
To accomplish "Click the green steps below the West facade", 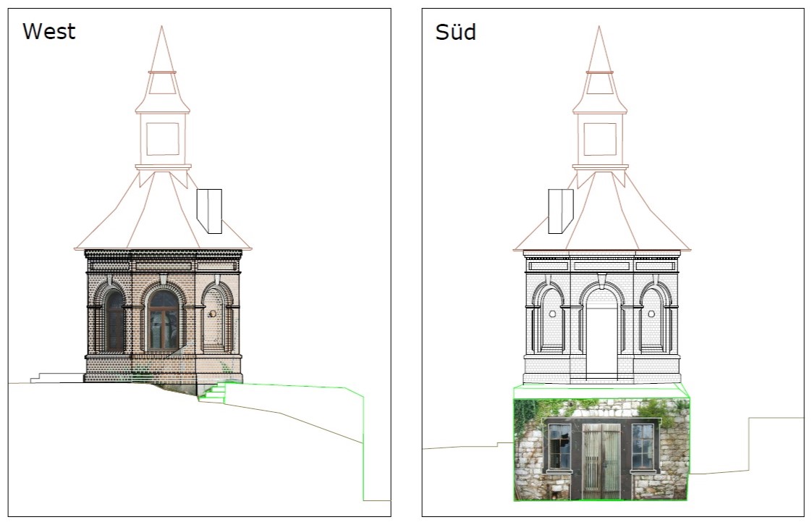I will (214, 392).
